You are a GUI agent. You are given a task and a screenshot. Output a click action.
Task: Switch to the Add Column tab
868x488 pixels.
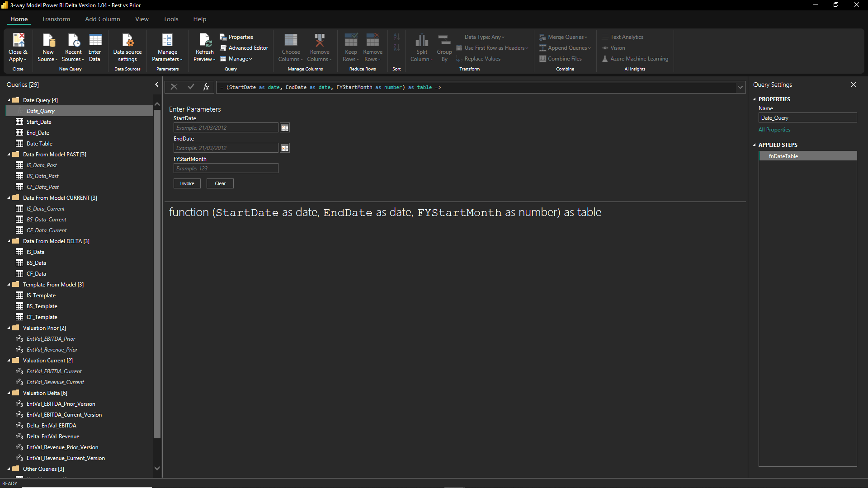tap(103, 19)
